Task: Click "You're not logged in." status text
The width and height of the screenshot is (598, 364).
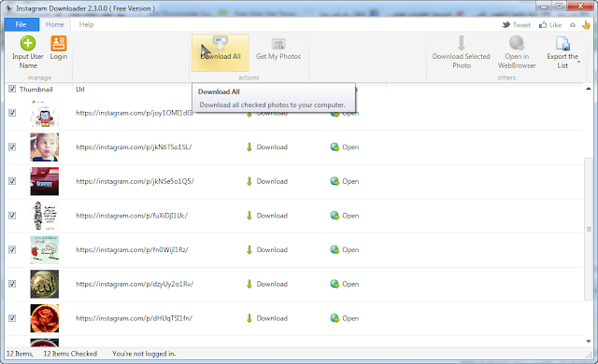Action: [144, 354]
